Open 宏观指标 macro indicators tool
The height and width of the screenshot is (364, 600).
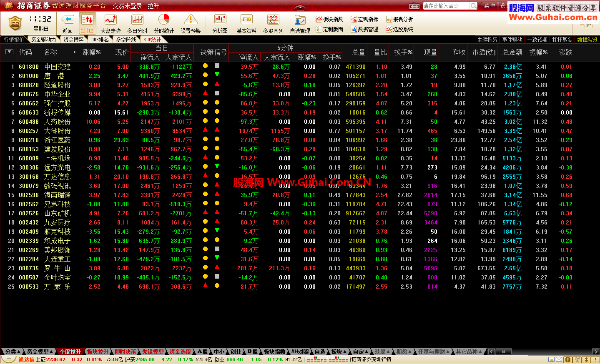364,19
